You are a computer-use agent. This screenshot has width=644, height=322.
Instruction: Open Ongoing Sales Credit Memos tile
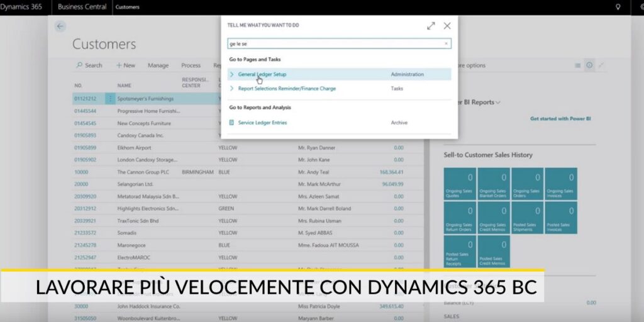[x=494, y=218]
